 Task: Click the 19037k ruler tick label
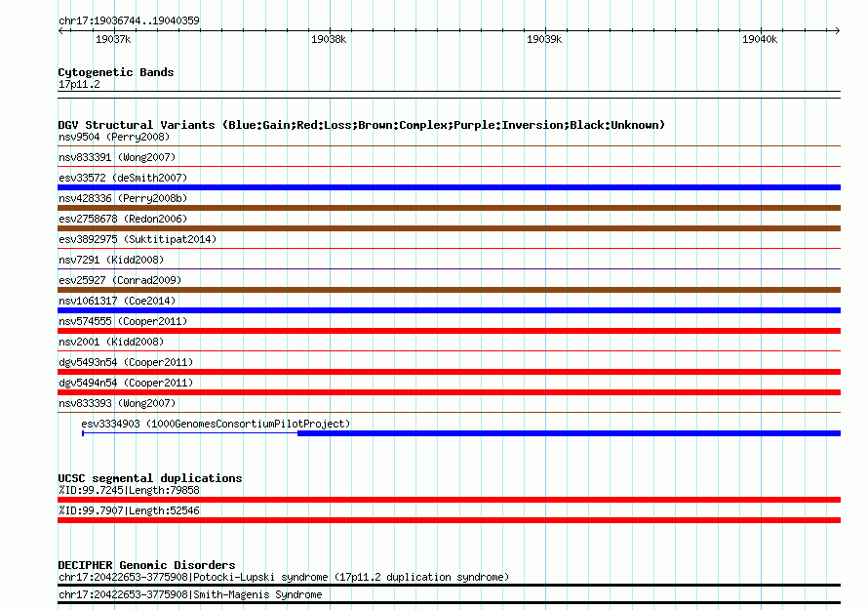point(113,39)
